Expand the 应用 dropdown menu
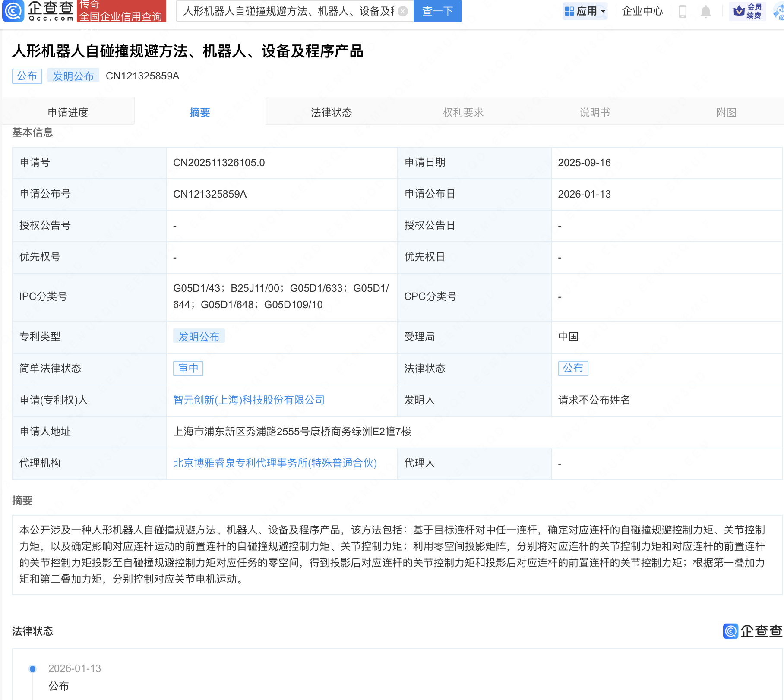 [585, 11]
